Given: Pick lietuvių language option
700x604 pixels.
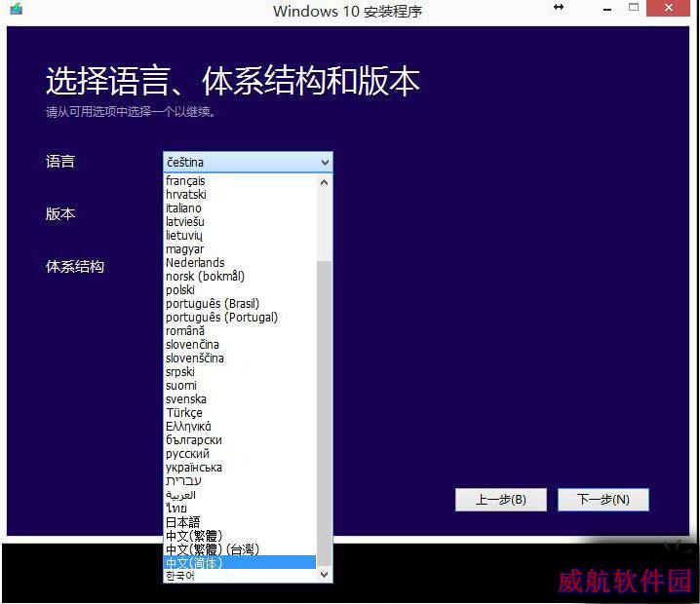Looking at the screenshot, I should pos(240,236).
